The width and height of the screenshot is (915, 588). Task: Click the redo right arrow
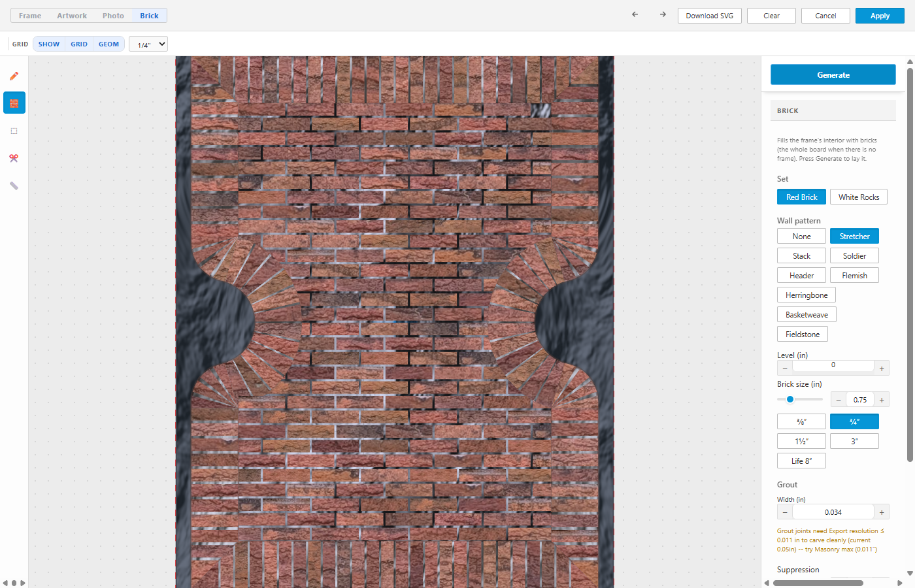(x=663, y=14)
